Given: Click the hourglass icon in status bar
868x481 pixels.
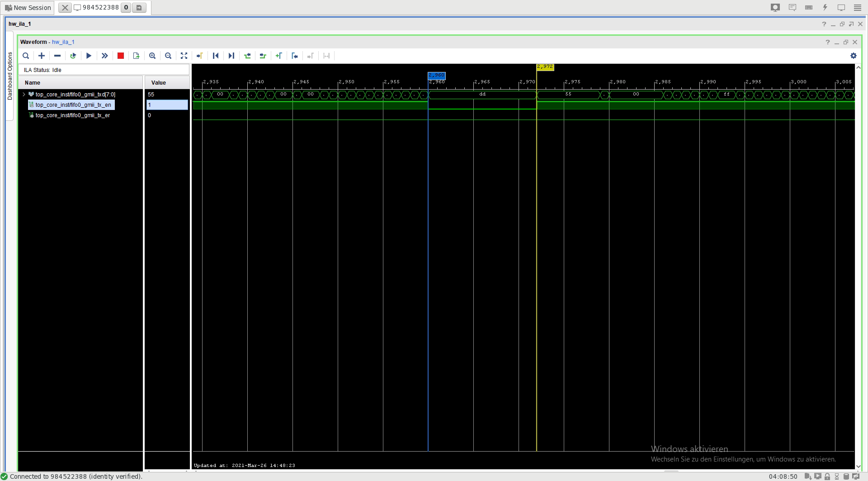Looking at the screenshot, I should click(837, 476).
